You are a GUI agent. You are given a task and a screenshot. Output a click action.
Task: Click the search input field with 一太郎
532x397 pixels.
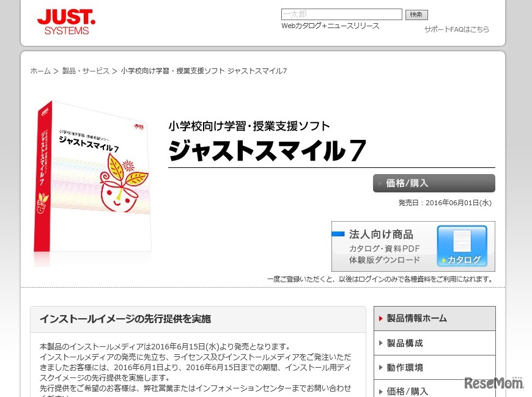tap(342, 14)
